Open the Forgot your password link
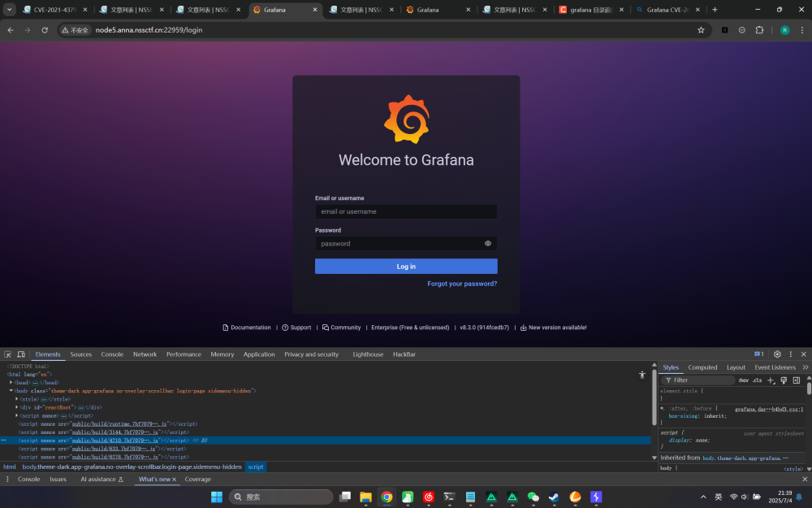Image resolution: width=812 pixels, height=508 pixels. point(462,284)
